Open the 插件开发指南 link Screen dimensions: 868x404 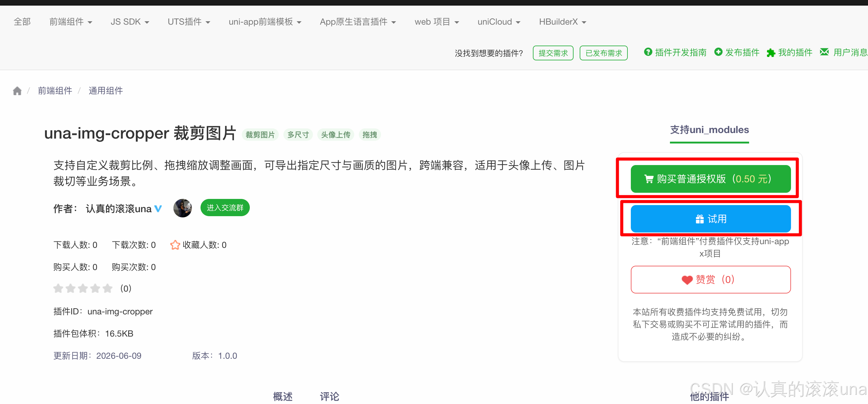point(681,53)
